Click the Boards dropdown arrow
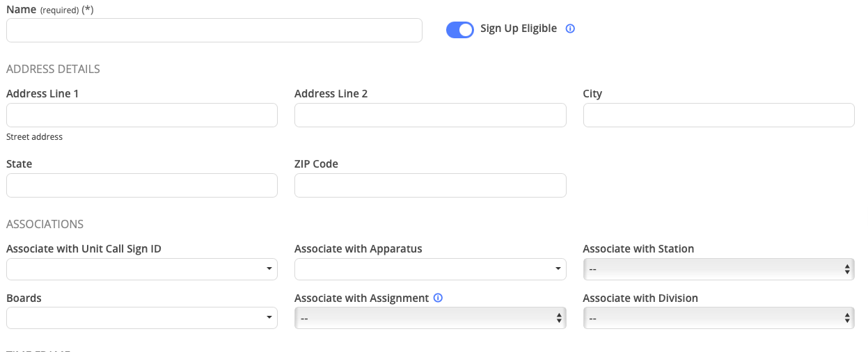The height and width of the screenshot is (352, 868). (269, 318)
